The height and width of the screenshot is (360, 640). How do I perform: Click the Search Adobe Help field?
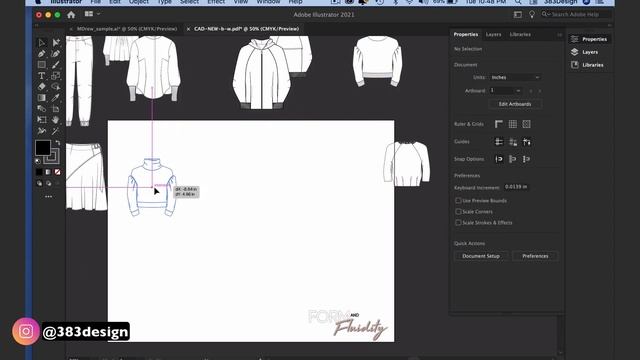coord(576,14)
